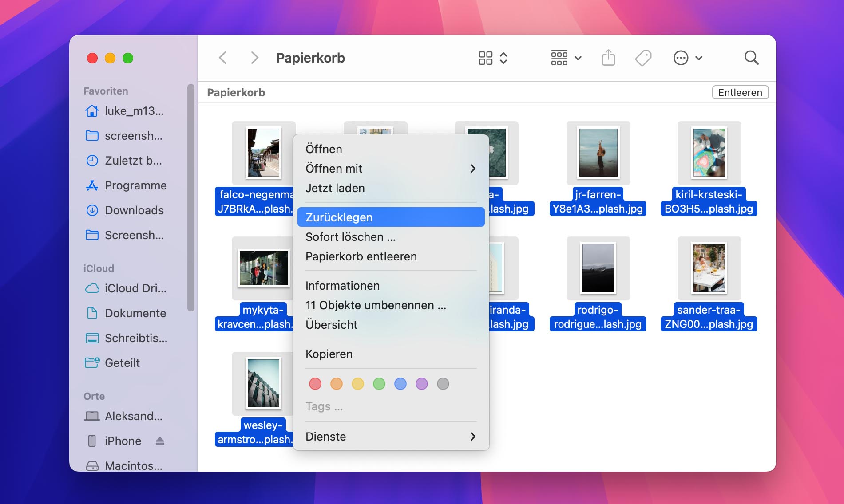Open the search magnifier
This screenshot has width=844, height=504.
(x=751, y=58)
